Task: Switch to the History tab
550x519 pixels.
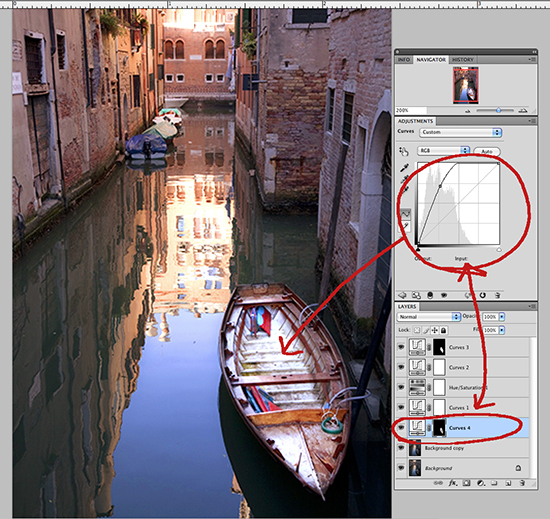Action: point(463,60)
